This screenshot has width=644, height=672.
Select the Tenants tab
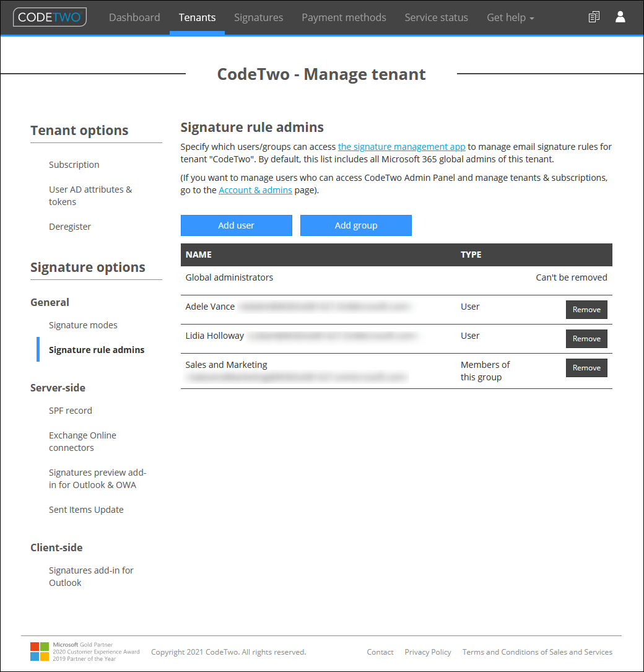point(197,17)
